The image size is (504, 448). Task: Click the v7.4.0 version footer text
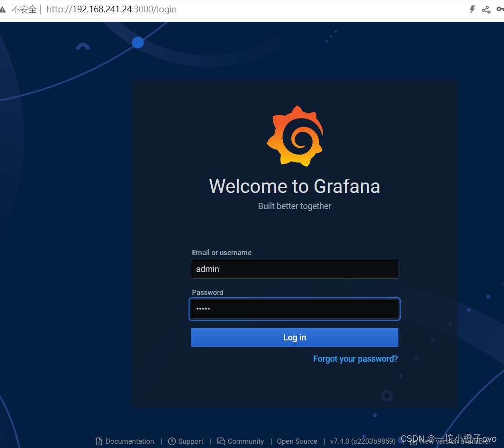tap(362, 441)
